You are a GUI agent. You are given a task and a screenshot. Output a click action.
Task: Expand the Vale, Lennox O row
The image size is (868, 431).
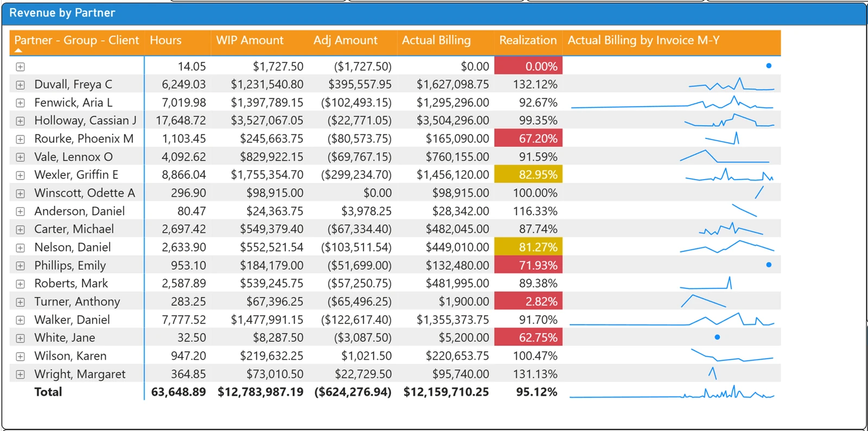coord(20,157)
